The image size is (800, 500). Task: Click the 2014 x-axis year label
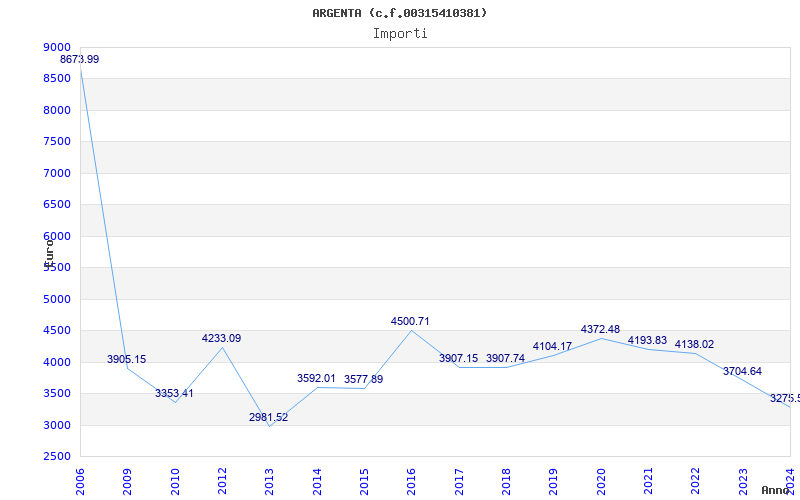(317, 482)
